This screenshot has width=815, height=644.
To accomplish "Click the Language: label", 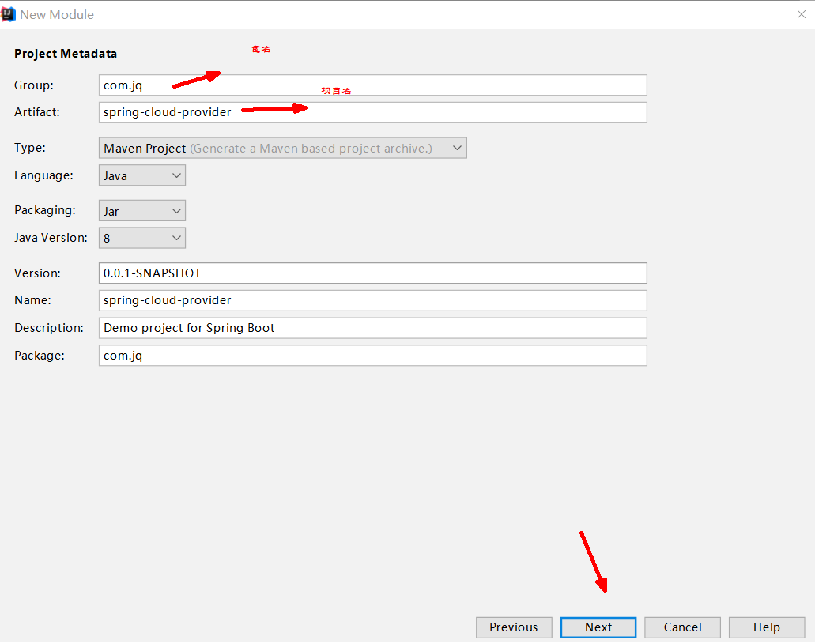I will click(43, 175).
